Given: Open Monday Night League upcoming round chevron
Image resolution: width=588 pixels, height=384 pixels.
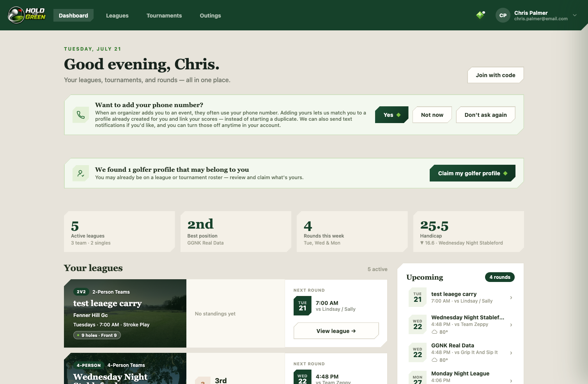Looking at the screenshot, I should tap(511, 380).
